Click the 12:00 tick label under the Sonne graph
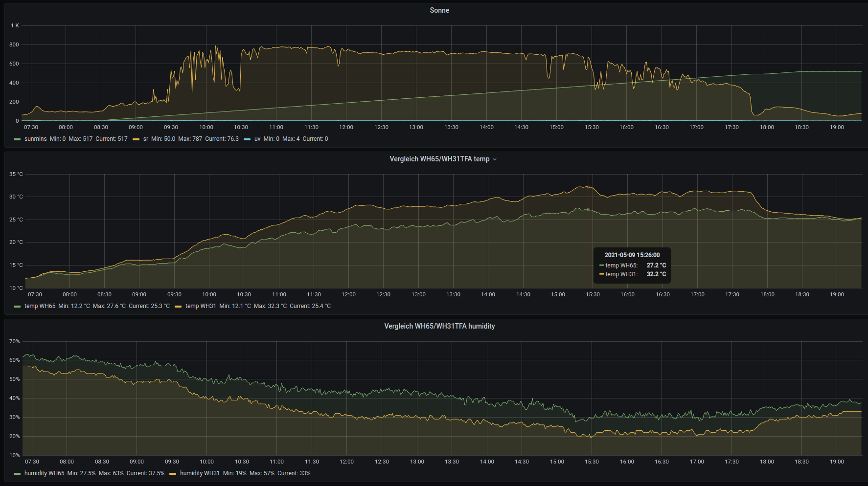Image resolution: width=868 pixels, height=486 pixels. 346,127
